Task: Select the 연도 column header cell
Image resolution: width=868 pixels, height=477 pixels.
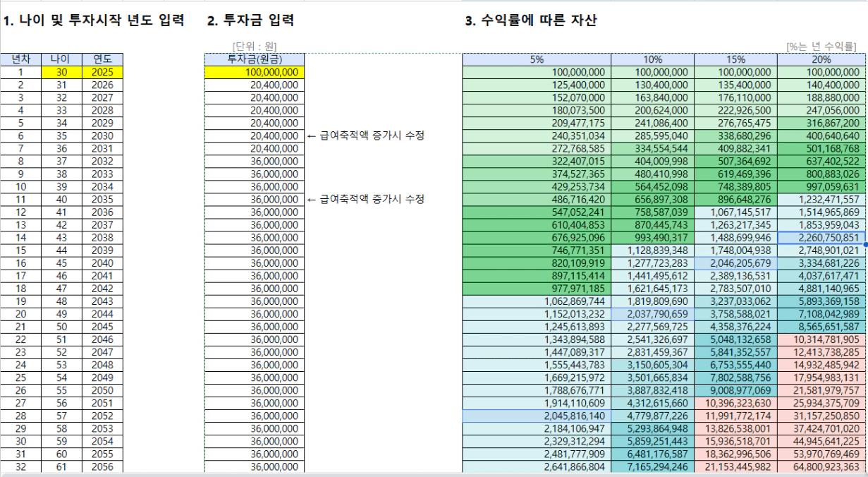Action: coord(102,59)
